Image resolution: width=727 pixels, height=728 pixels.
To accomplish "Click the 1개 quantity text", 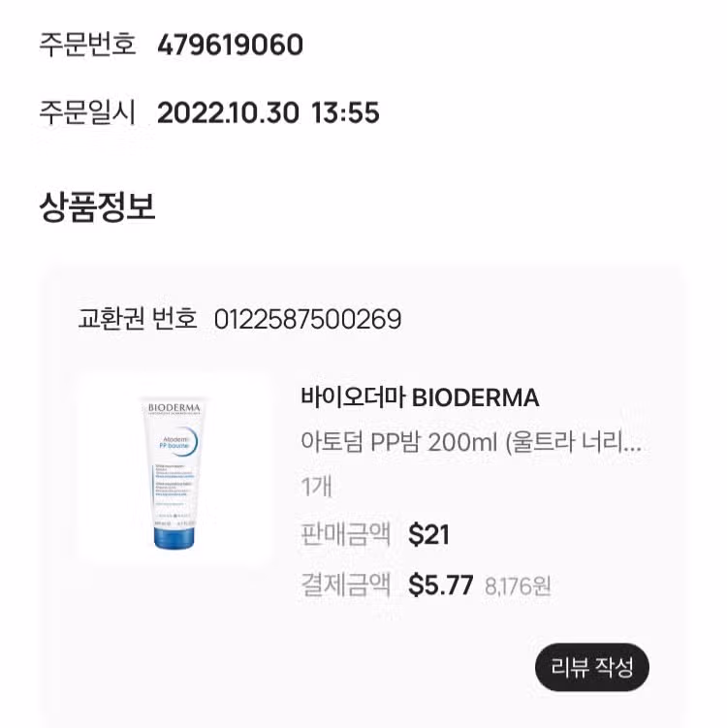I will coord(317,487).
